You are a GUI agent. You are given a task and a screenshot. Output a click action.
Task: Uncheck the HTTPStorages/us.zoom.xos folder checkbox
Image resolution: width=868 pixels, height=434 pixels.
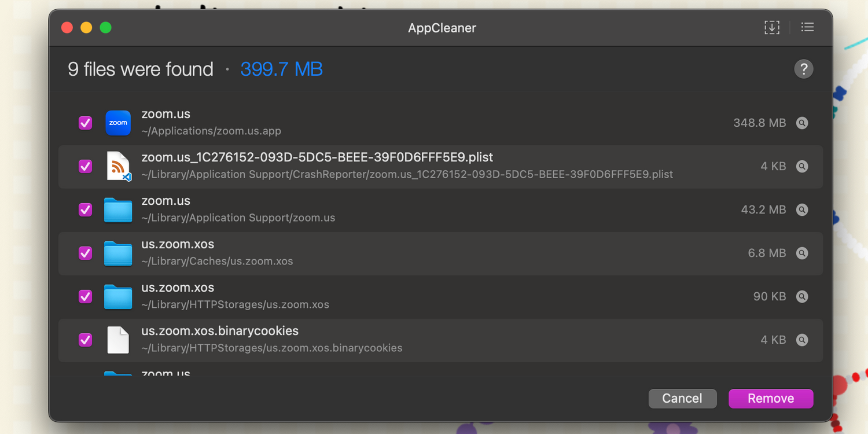[85, 296]
